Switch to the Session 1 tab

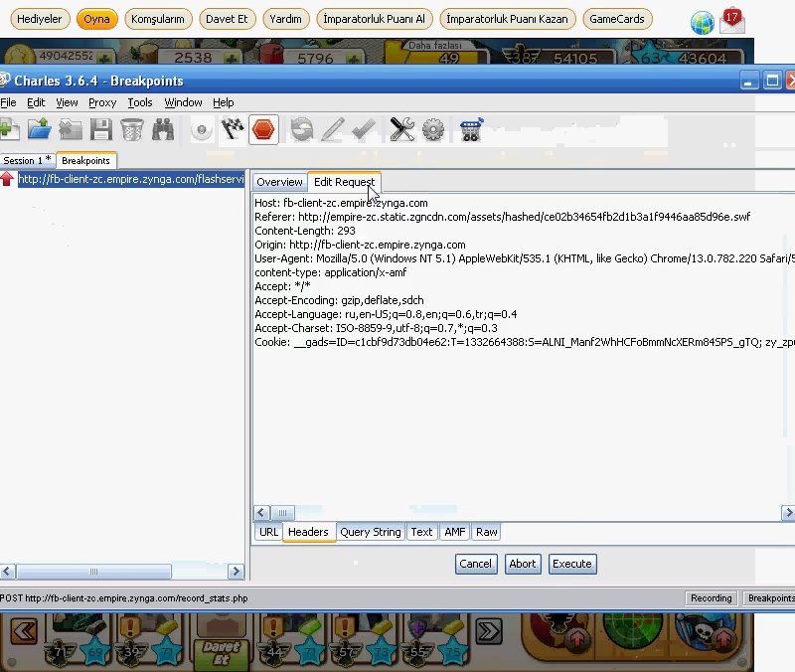click(x=28, y=160)
